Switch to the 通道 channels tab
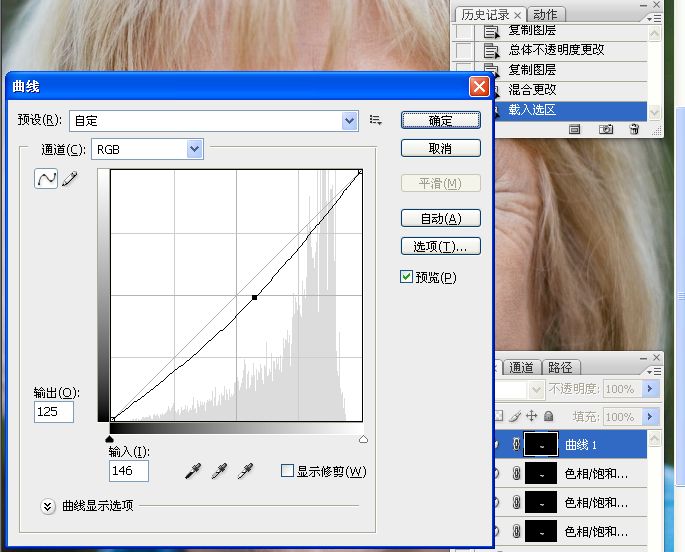Screen dimensions: 685x552 tap(521, 367)
